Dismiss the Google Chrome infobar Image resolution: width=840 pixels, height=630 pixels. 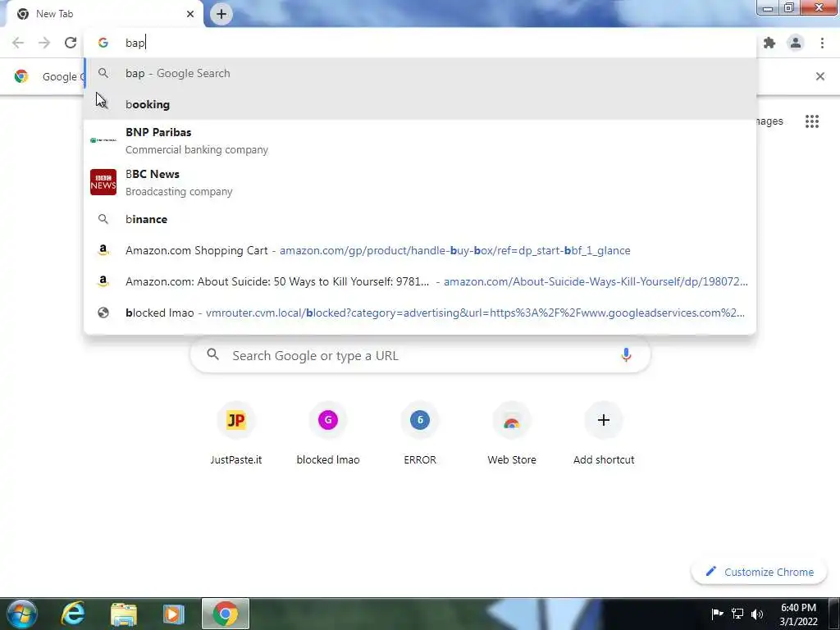(x=819, y=76)
